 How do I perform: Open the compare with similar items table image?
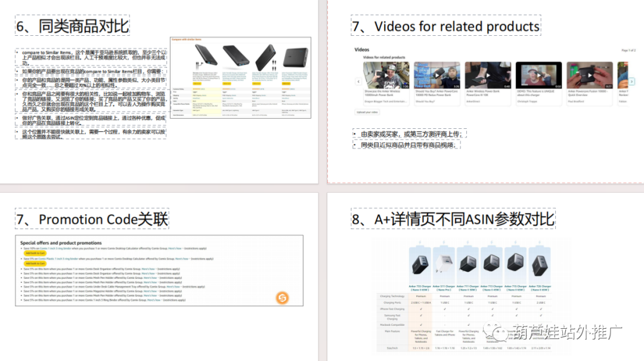click(241, 78)
